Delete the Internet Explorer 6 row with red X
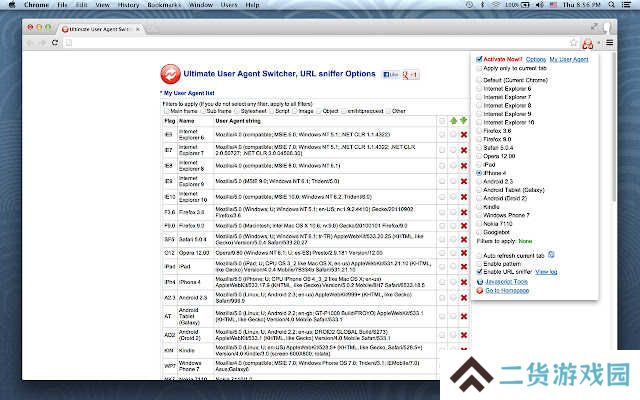Image resolution: width=640 pixels, height=400 pixels. coord(464,135)
